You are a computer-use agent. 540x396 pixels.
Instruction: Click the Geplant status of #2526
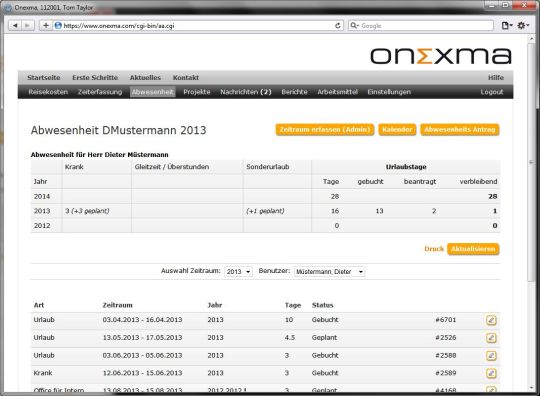[x=324, y=338]
